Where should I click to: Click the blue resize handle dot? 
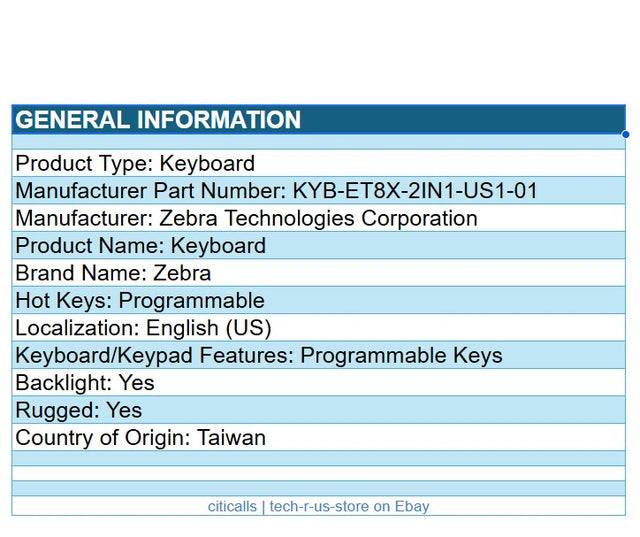(x=625, y=134)
